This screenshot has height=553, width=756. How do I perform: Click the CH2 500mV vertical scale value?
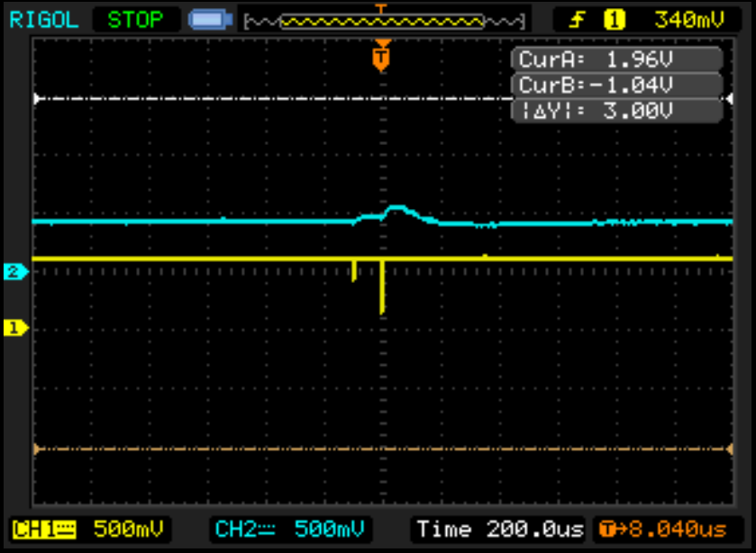pyautogui.click(x=329, y=530)
